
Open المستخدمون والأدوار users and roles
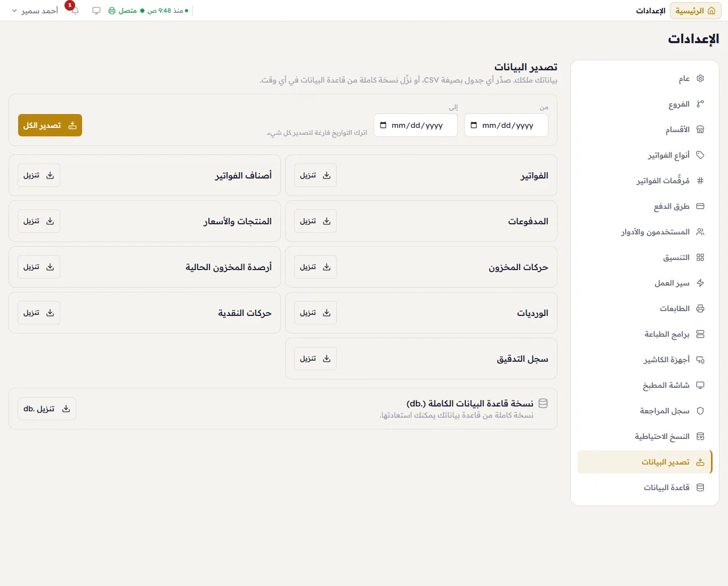pos(644,232)
